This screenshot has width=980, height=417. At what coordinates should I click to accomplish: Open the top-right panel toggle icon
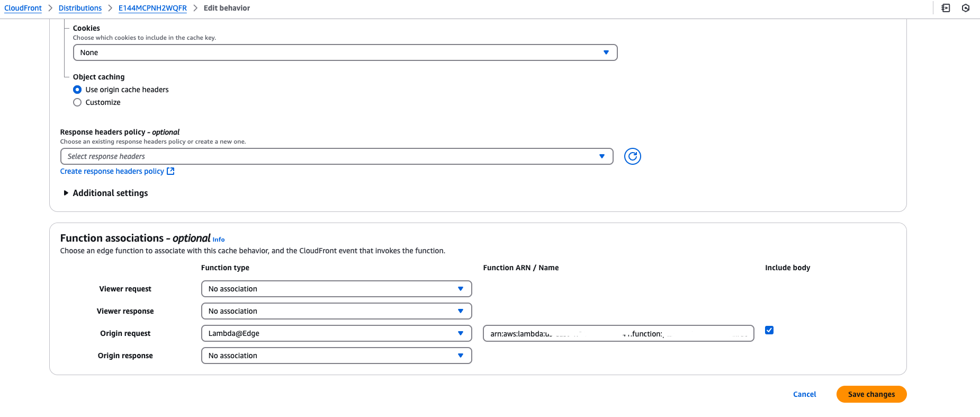(x=946, y=8)
